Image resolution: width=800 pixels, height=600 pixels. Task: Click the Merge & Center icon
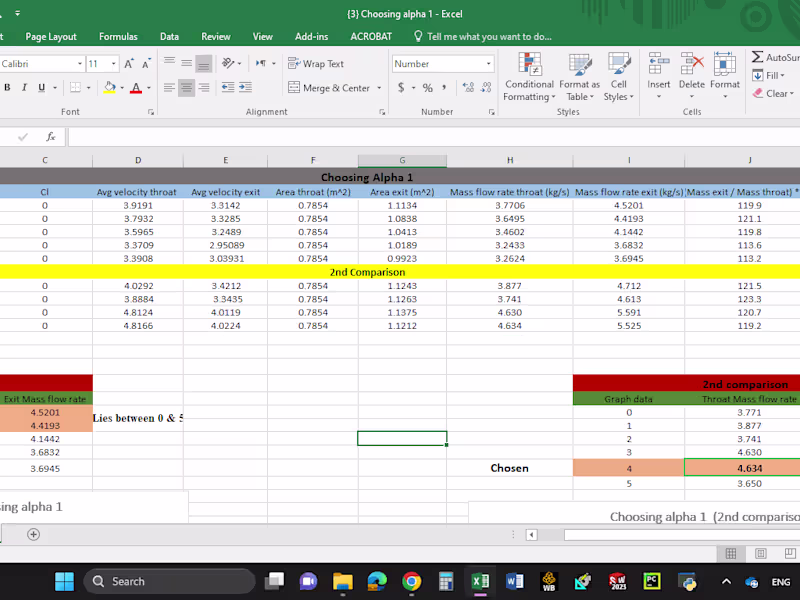click(x=330, y=87)
